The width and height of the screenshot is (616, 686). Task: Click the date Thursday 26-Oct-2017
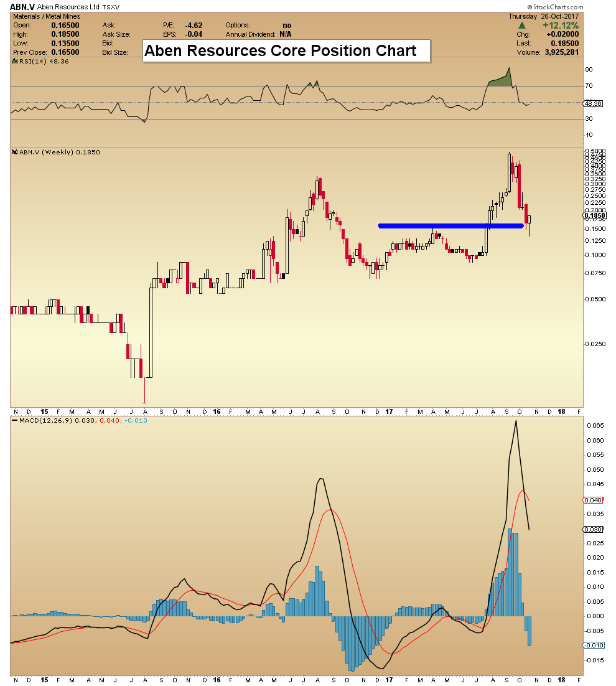[543, 16]
